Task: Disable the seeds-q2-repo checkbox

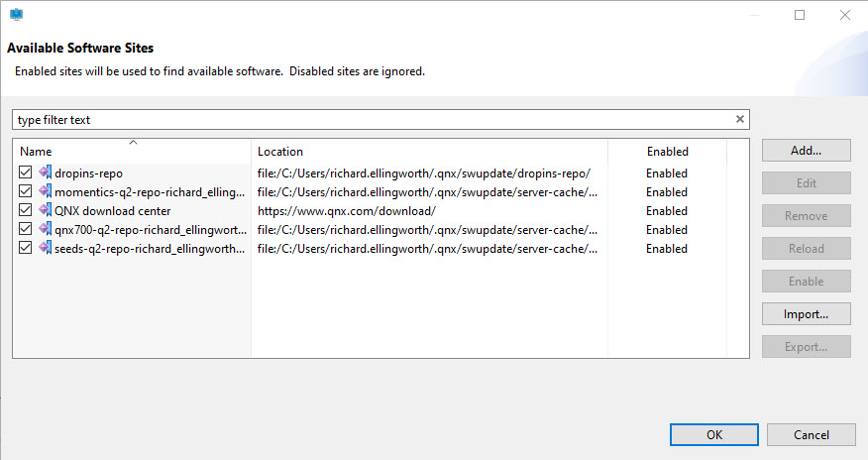Action: click(25, 248)
